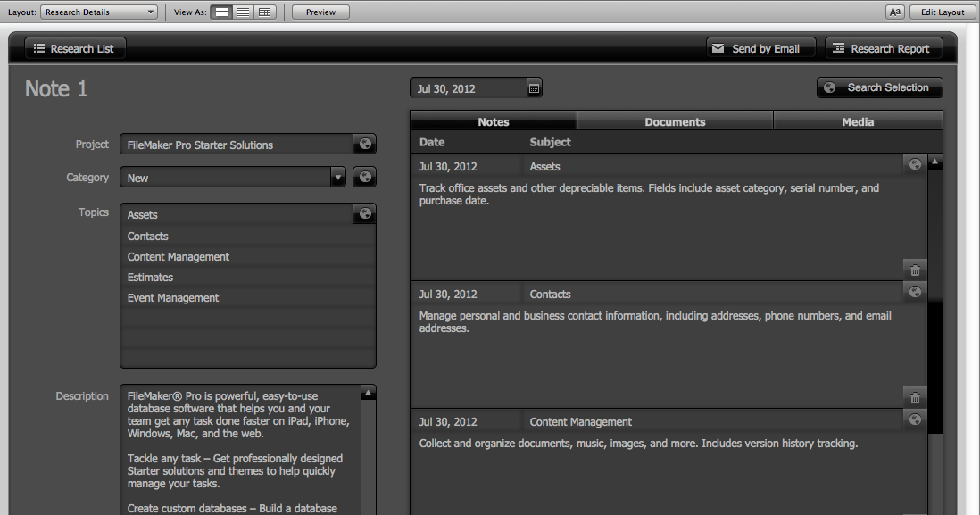Switch to the Documents tab
This screenshot has height=515, width=980.
coord(675,120)
